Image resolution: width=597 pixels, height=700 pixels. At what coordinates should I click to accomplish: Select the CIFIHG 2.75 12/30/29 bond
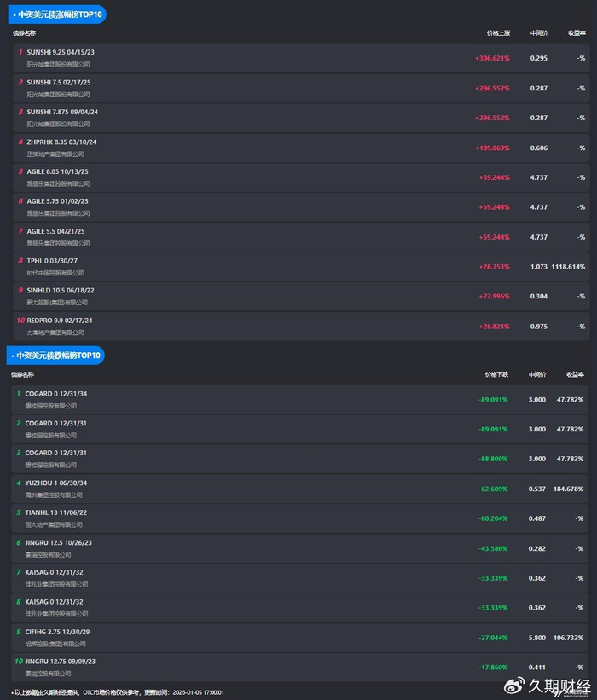click(x=57, y=632)
